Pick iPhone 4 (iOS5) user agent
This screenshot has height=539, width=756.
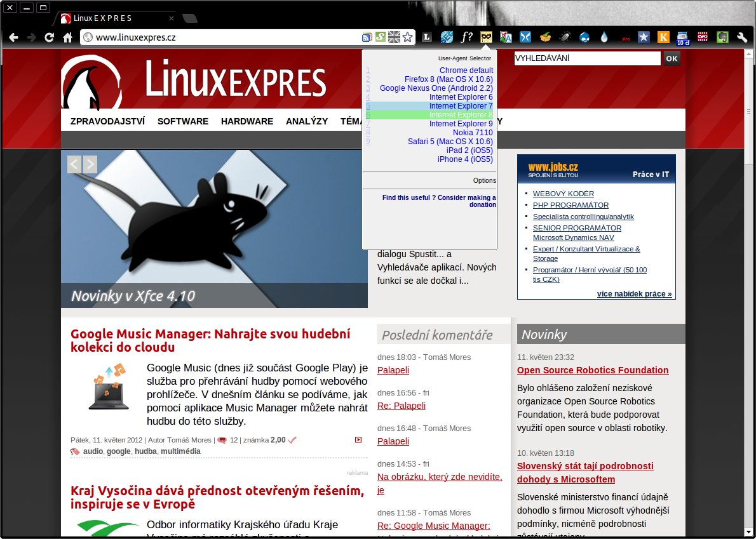[465, 159]
